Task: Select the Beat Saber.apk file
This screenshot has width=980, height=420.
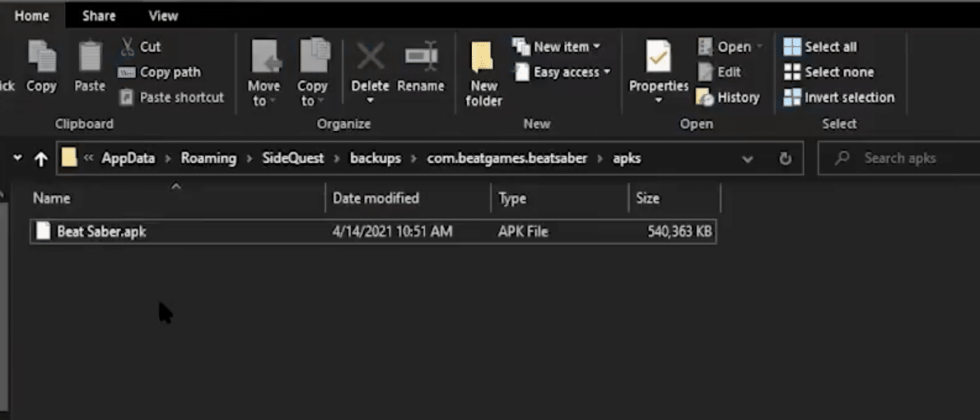Action: [x=373, y=232]
